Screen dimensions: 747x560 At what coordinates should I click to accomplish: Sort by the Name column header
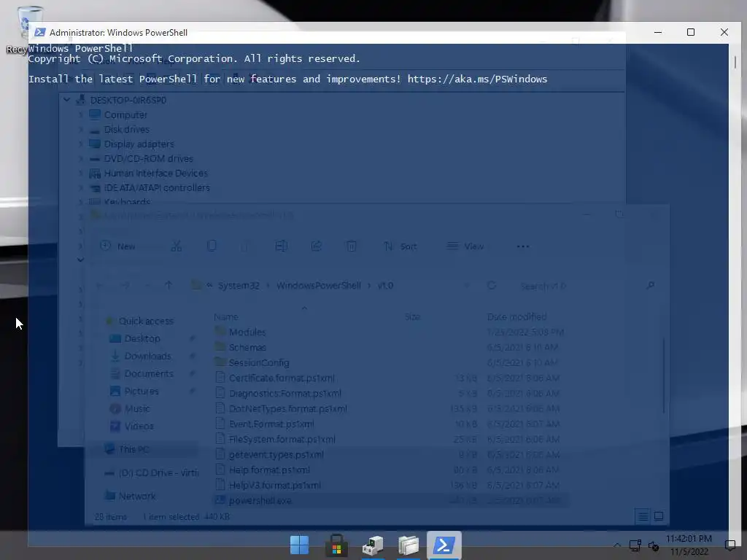[x=226, y=316]
